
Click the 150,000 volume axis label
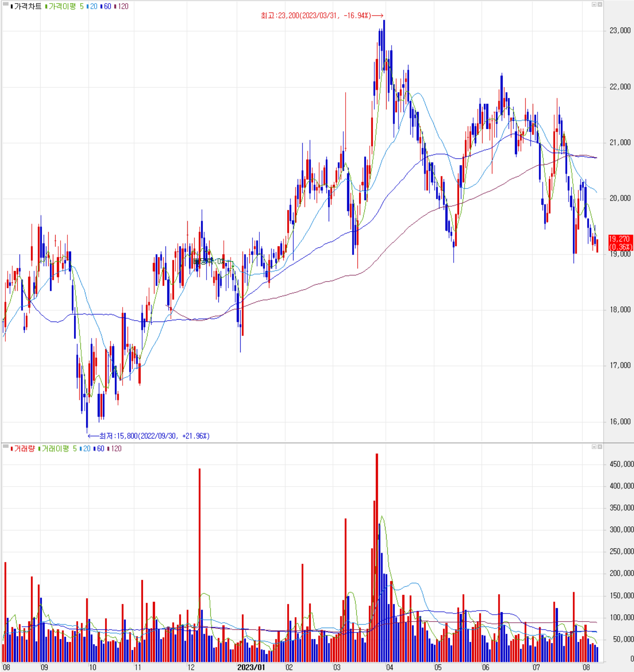coord(621,596)
